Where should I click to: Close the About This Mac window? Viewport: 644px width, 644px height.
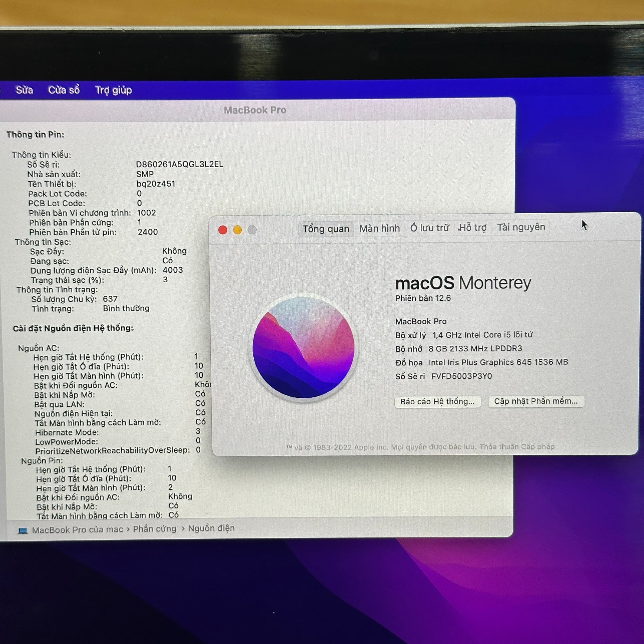point(223,230)
